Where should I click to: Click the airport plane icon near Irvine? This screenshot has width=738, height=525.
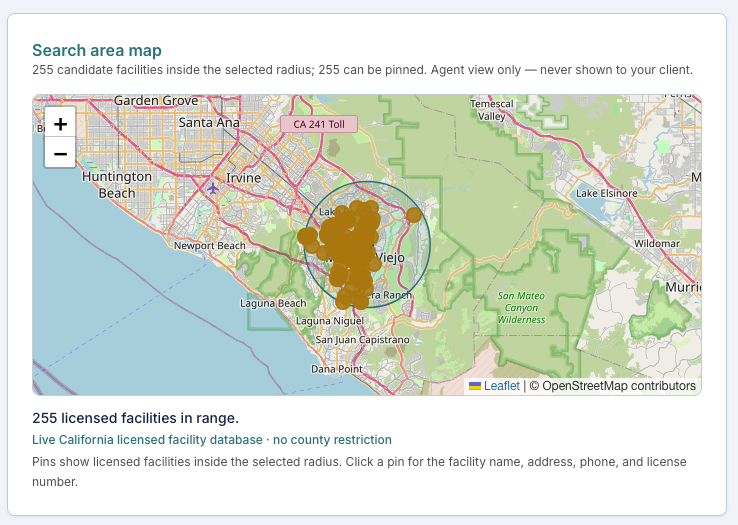tap(213, 188)
